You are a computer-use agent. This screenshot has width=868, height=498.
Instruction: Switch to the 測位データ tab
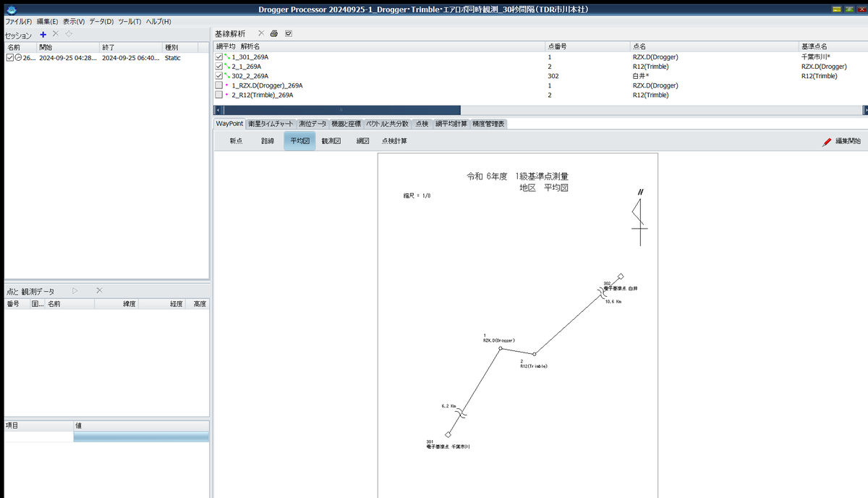312,124
